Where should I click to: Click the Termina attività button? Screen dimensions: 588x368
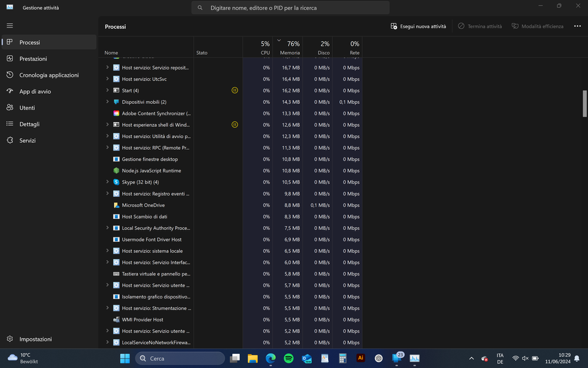480,27
